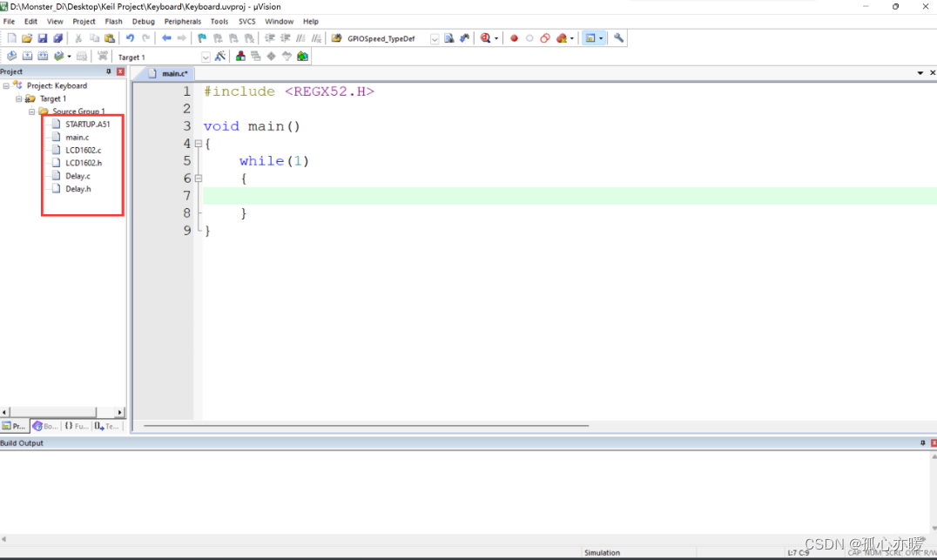Select LCD1602.c in project tree

[83, 150]
